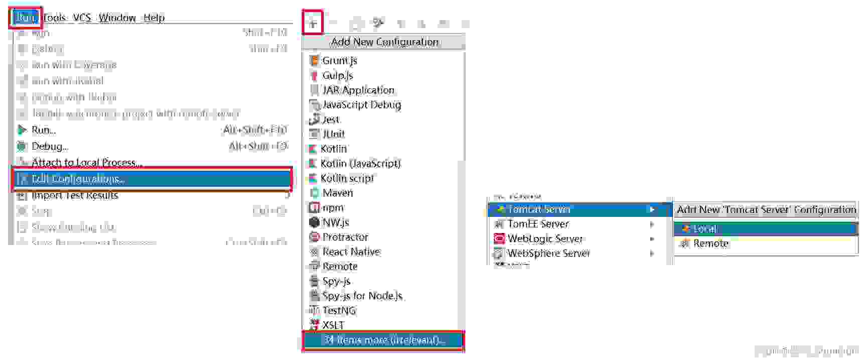Choose the JAR Application icon
This screenshot has width=868, height=360.
coord(314,90)
